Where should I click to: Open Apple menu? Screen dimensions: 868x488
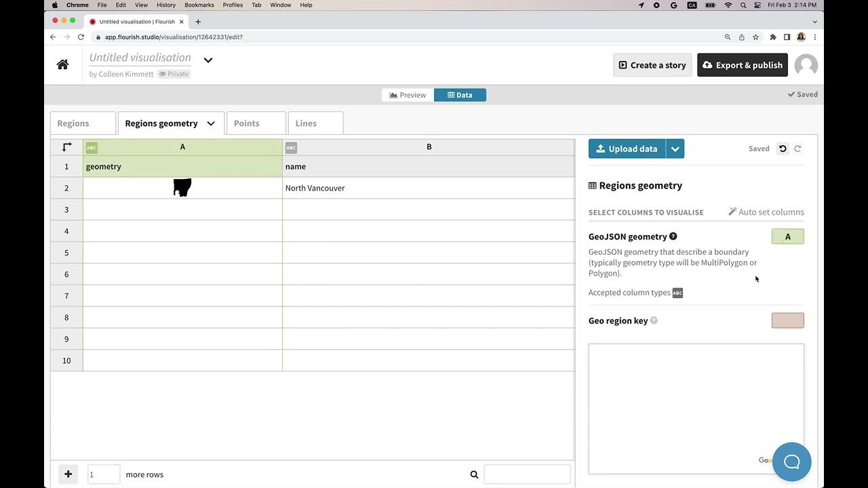pos(55,5)
